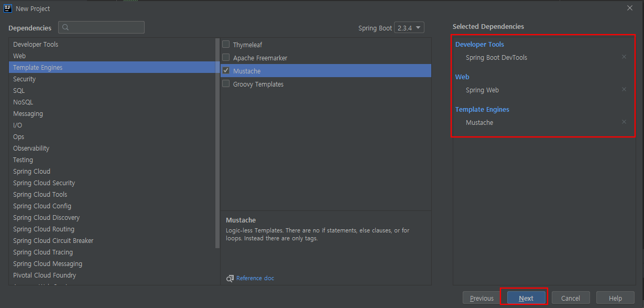
Task: Click Spring Boot DevTools in Selected Dependencies
Action: pyautogui.click(x=496, y=57)
